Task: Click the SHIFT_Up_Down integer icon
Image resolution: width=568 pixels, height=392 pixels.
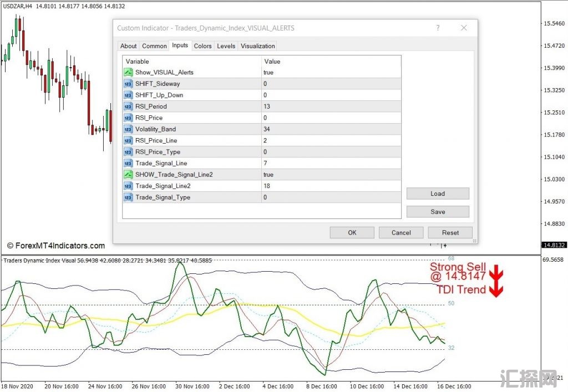Action: [x=128, y=95]
